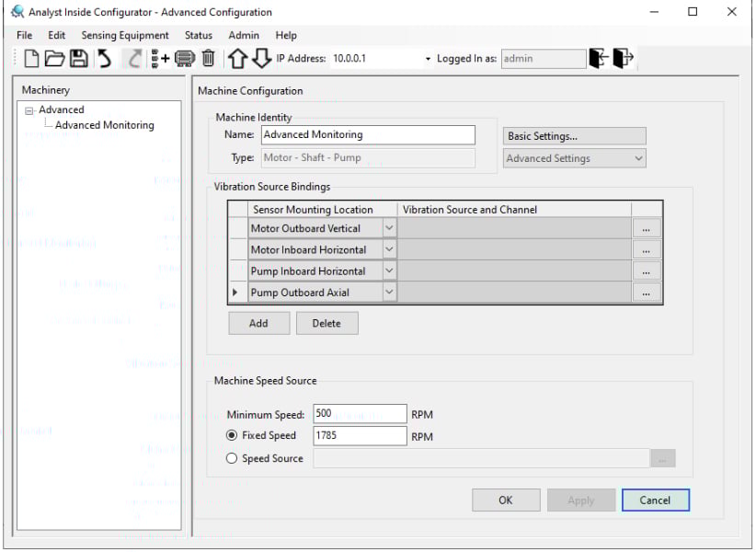Screen dimensions: 756x552
Task: Open the Admin menu
Action: [x=244, y=35]
